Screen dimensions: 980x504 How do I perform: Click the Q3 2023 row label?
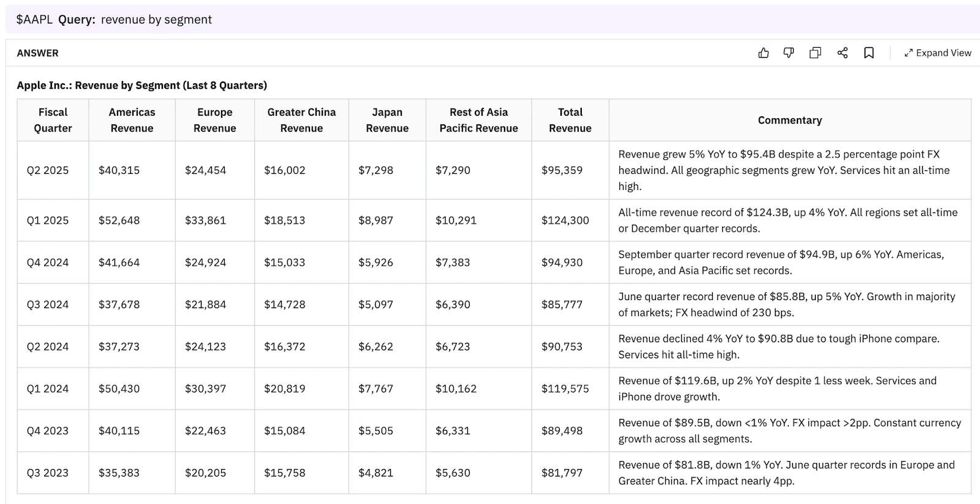pos(48,473)
